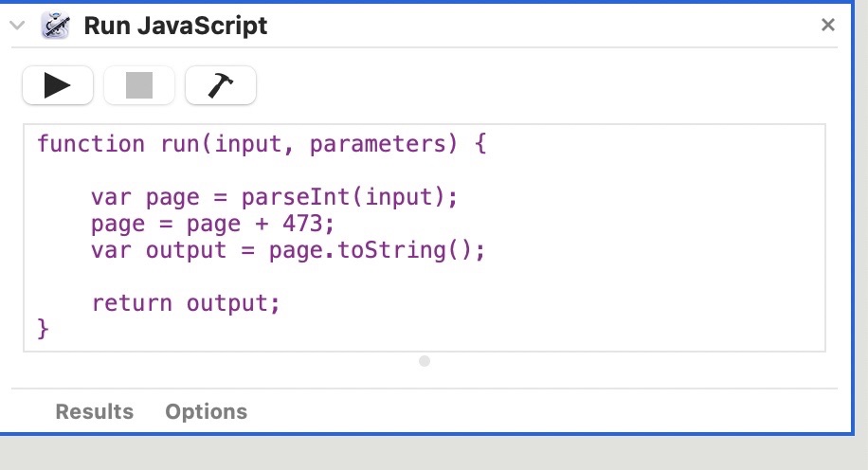
Task: Run the script with the play button
Action: click(58, 85)
